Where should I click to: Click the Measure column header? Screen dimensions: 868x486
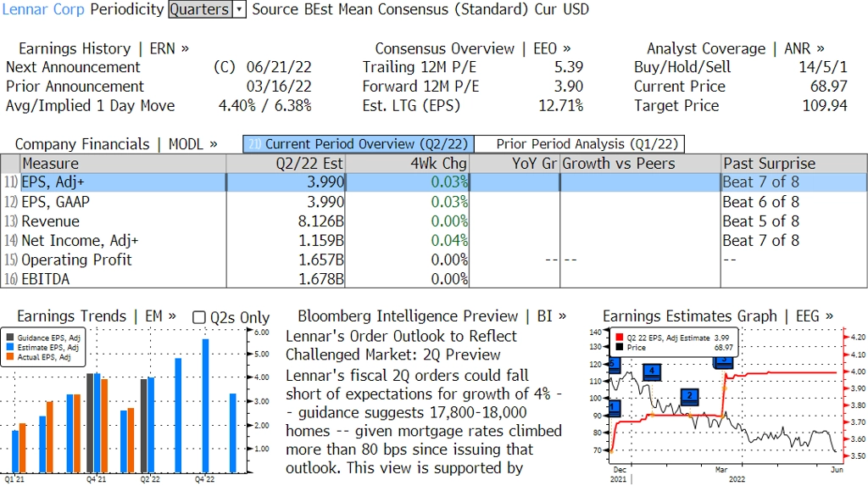tap(123, 164)
